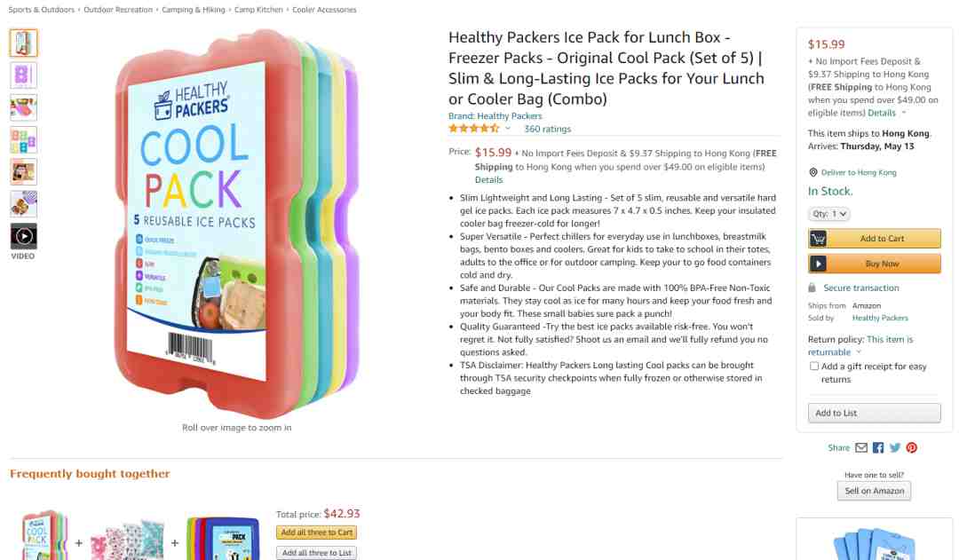Click the Secure transaction lock icon
The image size is (959, 560).
(812, 288)
